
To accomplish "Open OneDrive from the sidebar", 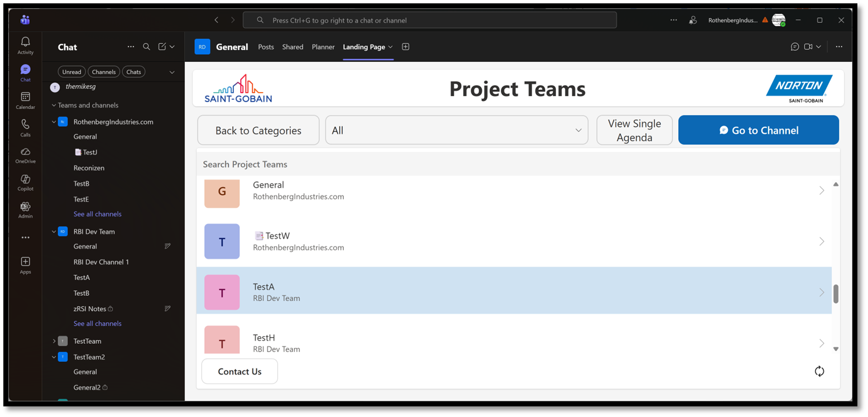I will (25, 154).
